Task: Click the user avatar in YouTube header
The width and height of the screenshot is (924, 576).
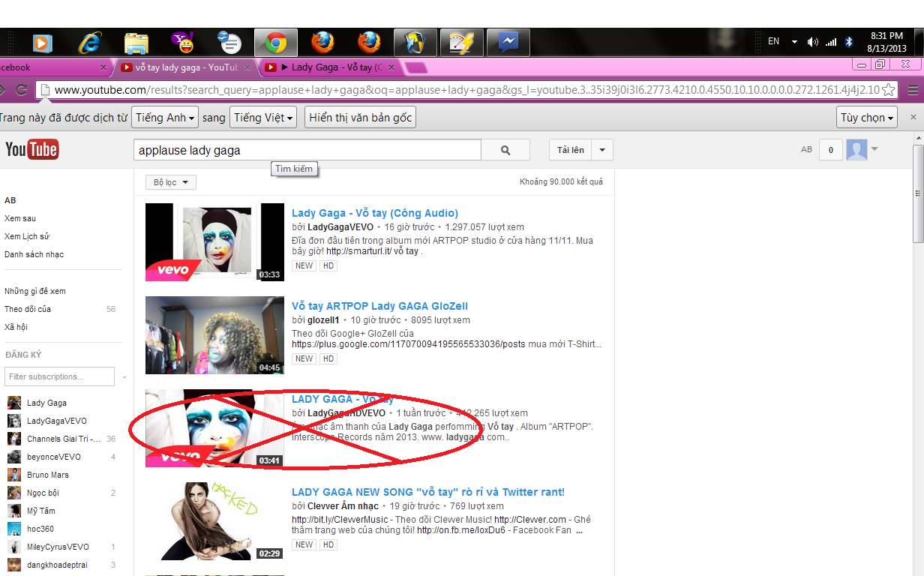Action: 856,150
